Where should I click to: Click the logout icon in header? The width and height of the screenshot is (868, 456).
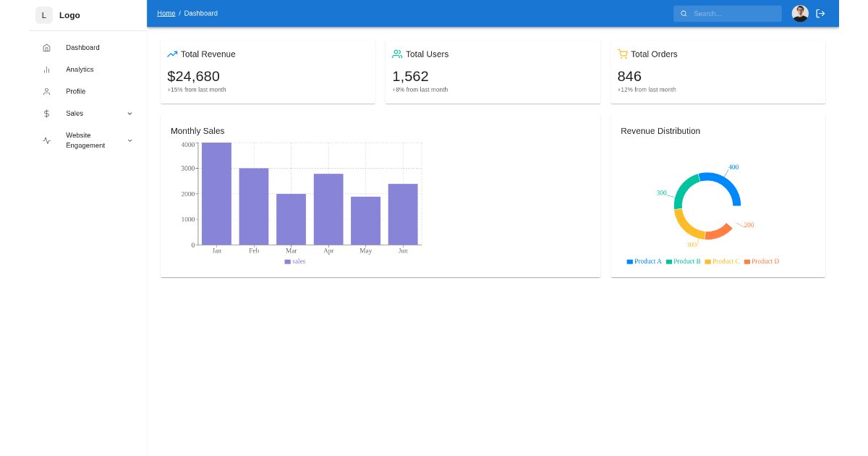click(820, 14)
